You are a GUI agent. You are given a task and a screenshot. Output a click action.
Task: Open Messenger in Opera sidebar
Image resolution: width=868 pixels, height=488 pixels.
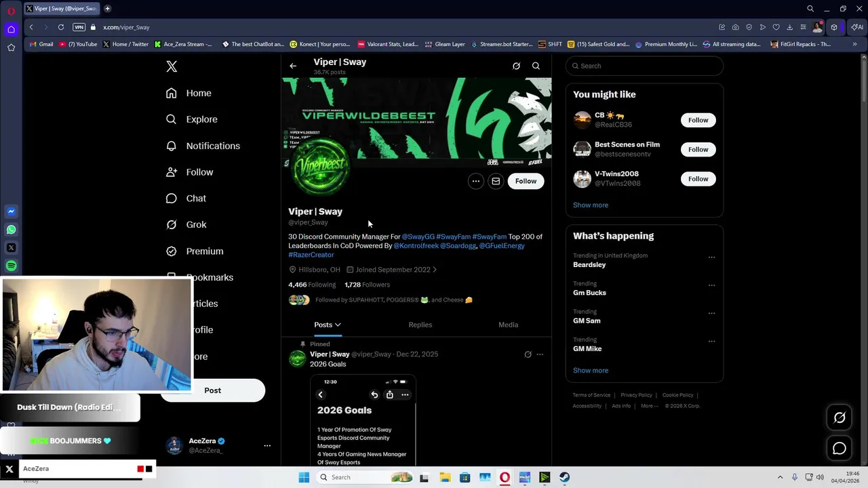[11, 211]
